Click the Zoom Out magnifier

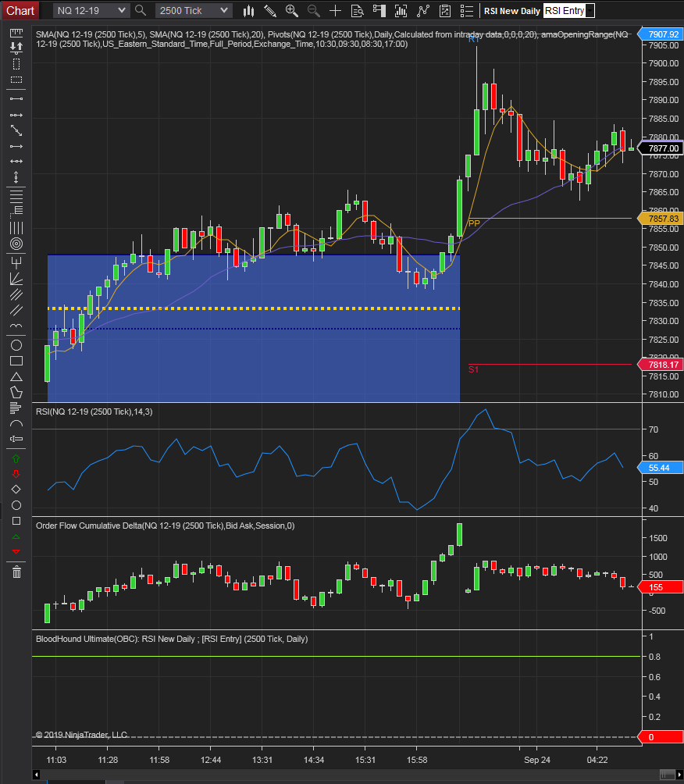(314, 10)
